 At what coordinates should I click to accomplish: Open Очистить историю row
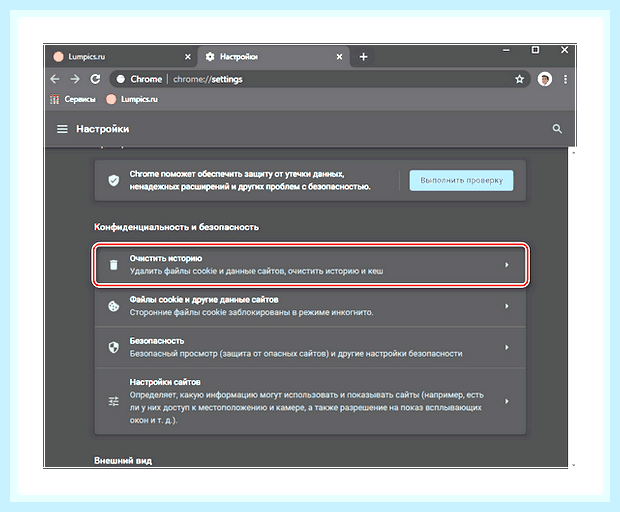point(310,265)
